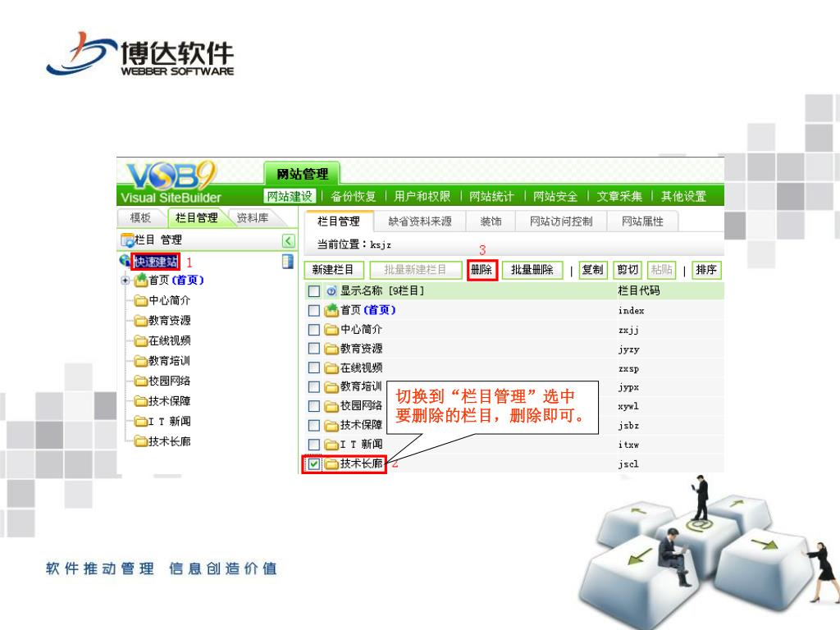Click the folder icon of 教育培训 row
The image size is (840, 630).
click(x=331, y=387)
